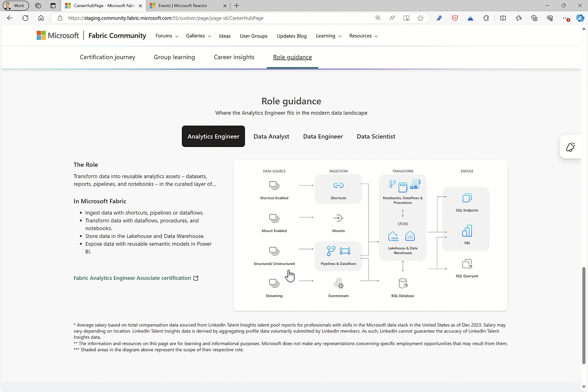This screenshot has width=588, height=392.
Task: Open Copilot icon in browser toolbar
Action: pos(580,18)
